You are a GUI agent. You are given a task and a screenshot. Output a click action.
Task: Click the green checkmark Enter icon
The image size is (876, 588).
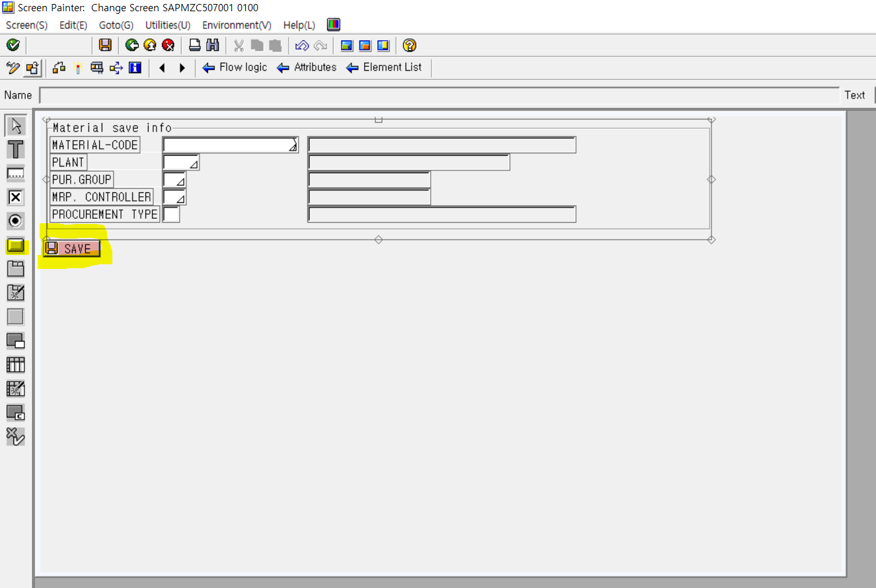click(13, 45)
